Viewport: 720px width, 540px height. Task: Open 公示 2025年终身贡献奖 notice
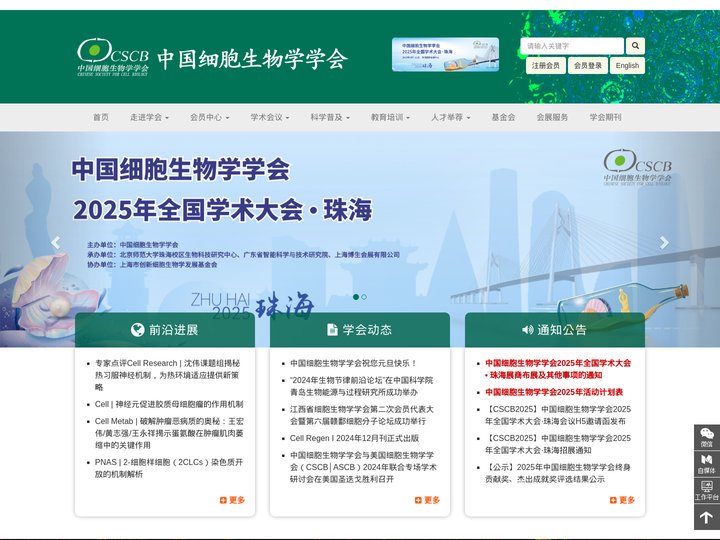(x=558, y=473)
